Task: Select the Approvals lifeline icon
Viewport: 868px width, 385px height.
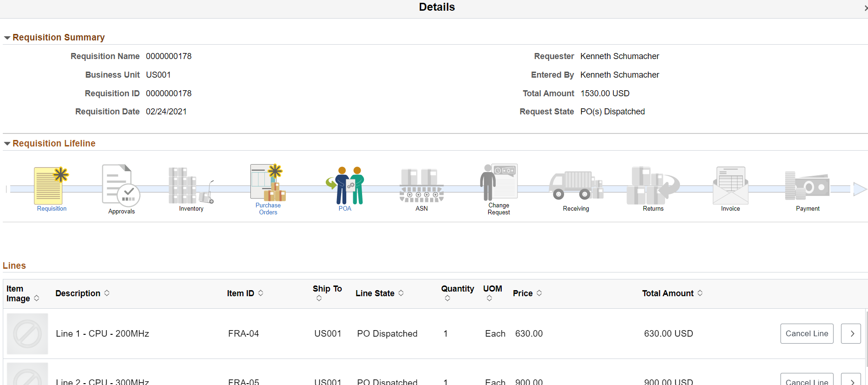Action: point(121,185)
